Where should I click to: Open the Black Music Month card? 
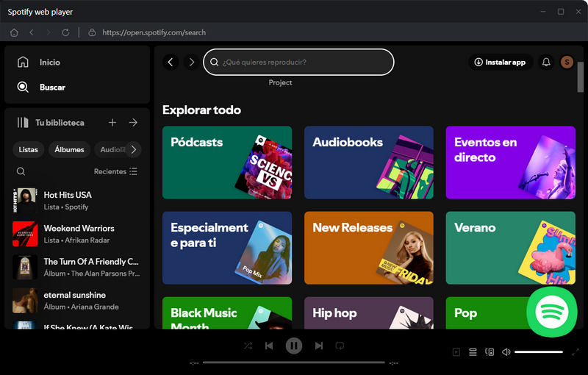click(227, 313)
